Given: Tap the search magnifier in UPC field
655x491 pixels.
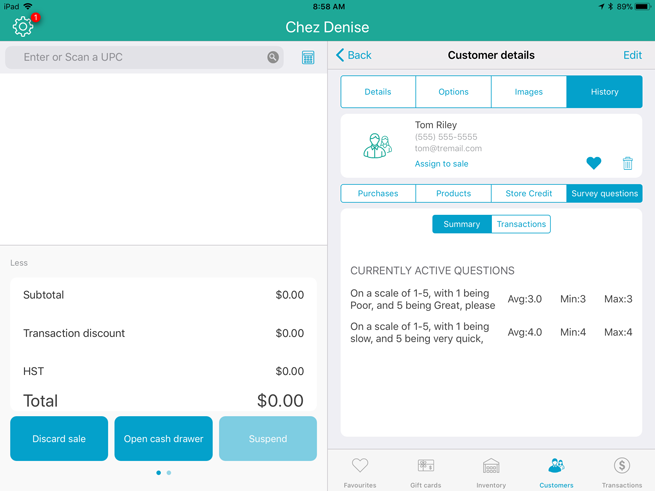Looking at the screenshot, I should (x=273, y=58).
